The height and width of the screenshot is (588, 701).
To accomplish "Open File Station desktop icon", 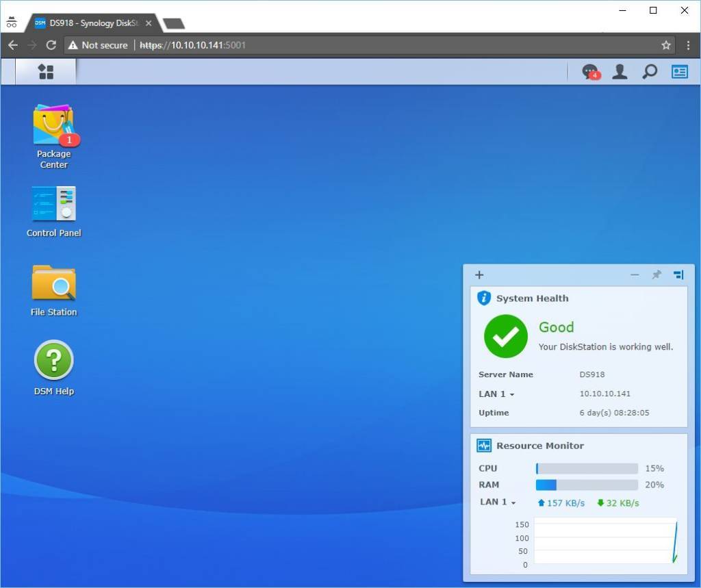I will coord(54,291).
